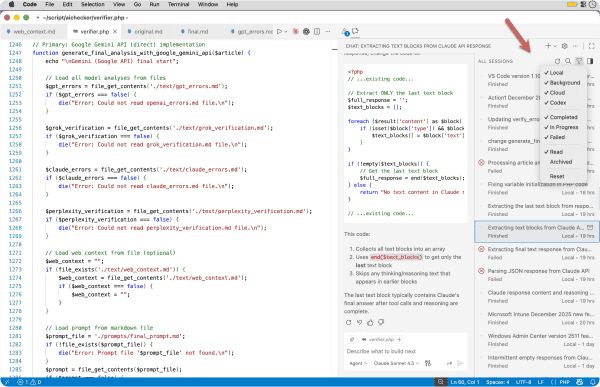Switch to original.md tab

pos(148,32)
